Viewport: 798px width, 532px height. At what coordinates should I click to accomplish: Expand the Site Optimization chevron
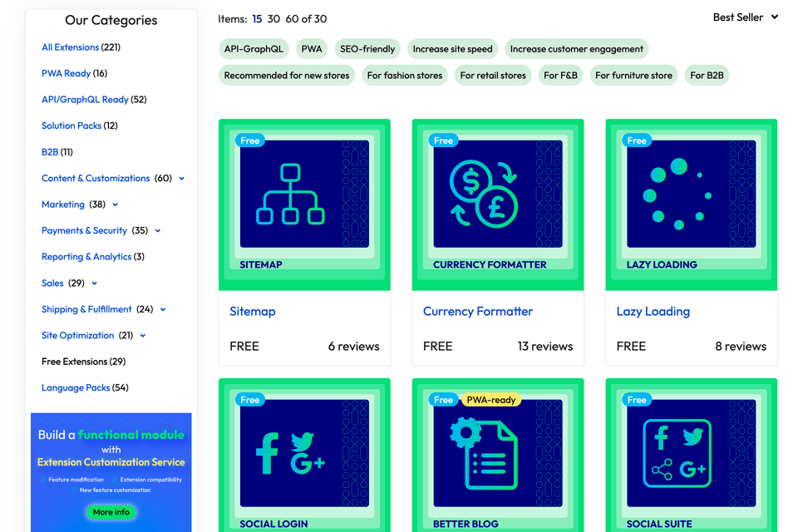tap(143, 336)
